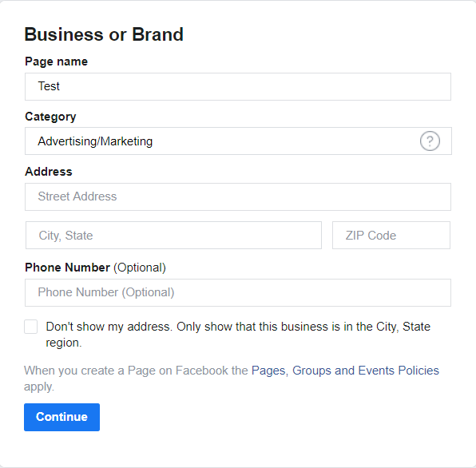Click the bold Phone Number label

pyautogui.click(x=67, y=268)
